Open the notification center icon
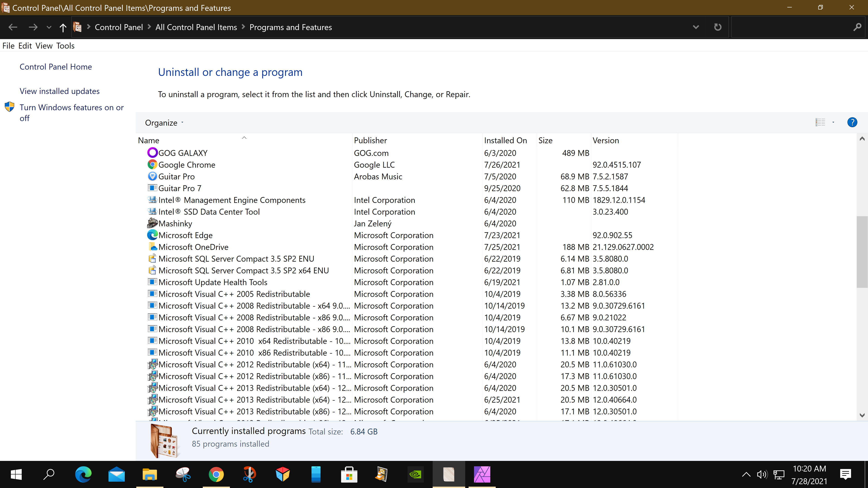Image resolution: width=868 pixels, height=488 pixels. click(845, 474)
